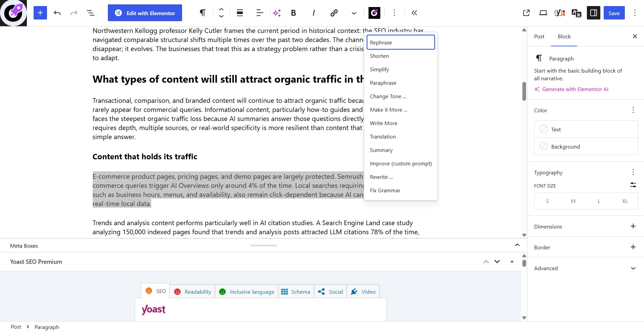Move Yoast SEO Premium panel down
Viewport: 644px width, 331px height.
coord(497,261)
